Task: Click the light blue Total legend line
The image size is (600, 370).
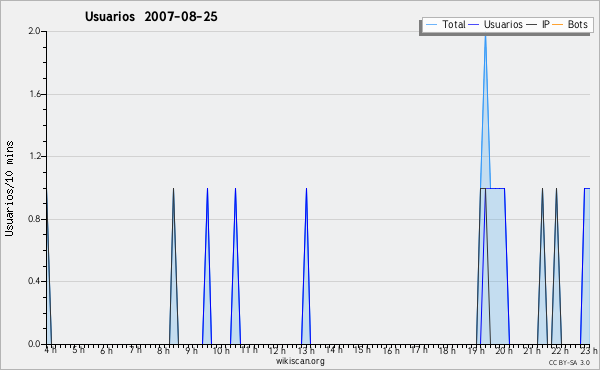Action: (431, 24)
